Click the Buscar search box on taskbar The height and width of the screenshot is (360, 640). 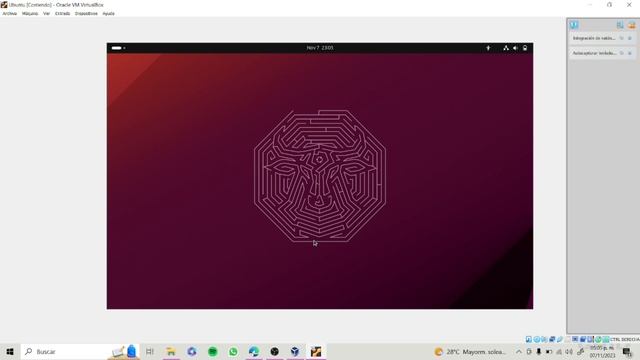click(x=80, y=351)
